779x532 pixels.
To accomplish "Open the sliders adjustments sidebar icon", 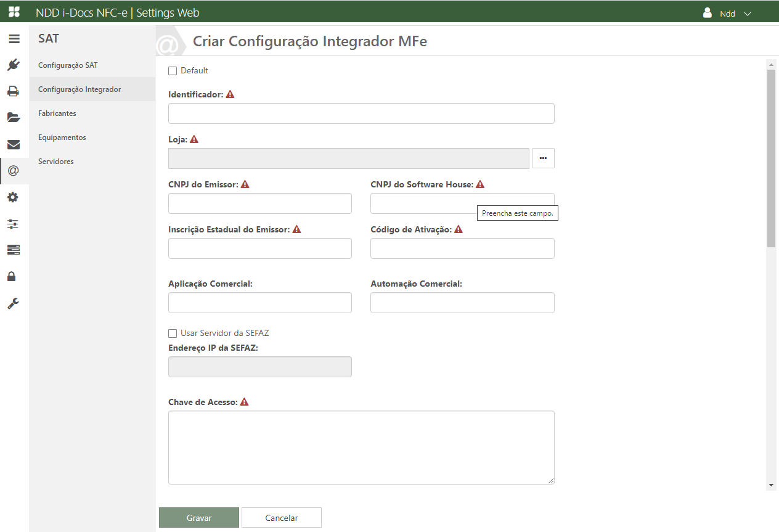I will [x=14, y=224].
